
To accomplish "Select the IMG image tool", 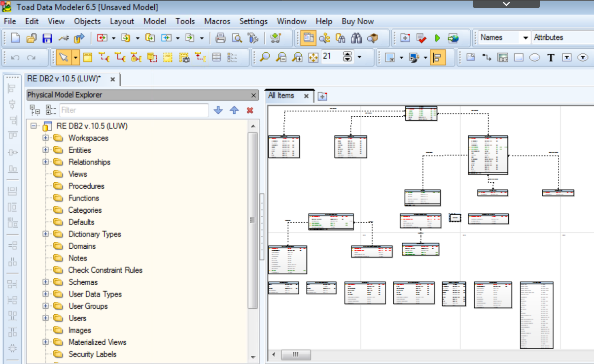I will (x=503, y=58).
